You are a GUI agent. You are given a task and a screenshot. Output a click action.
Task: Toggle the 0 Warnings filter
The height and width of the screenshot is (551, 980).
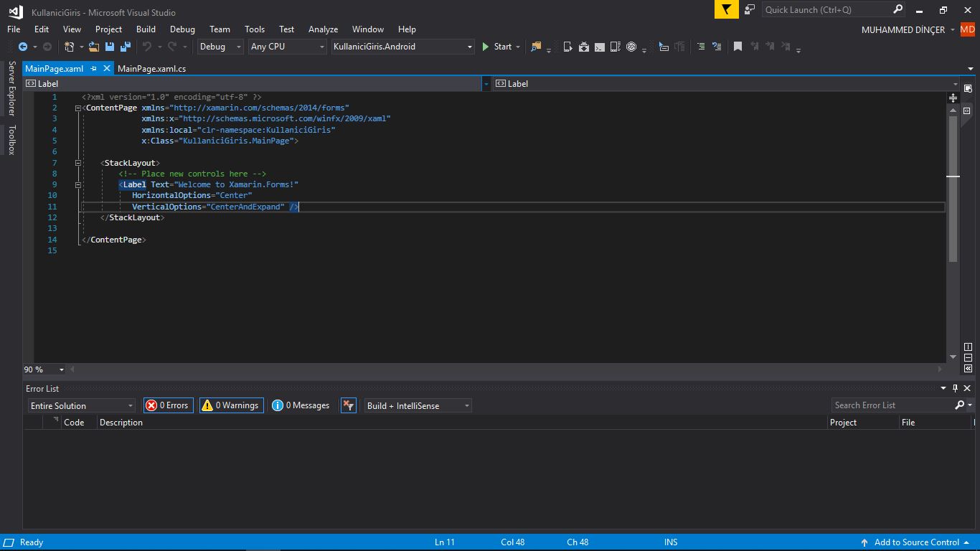[231, 405]
